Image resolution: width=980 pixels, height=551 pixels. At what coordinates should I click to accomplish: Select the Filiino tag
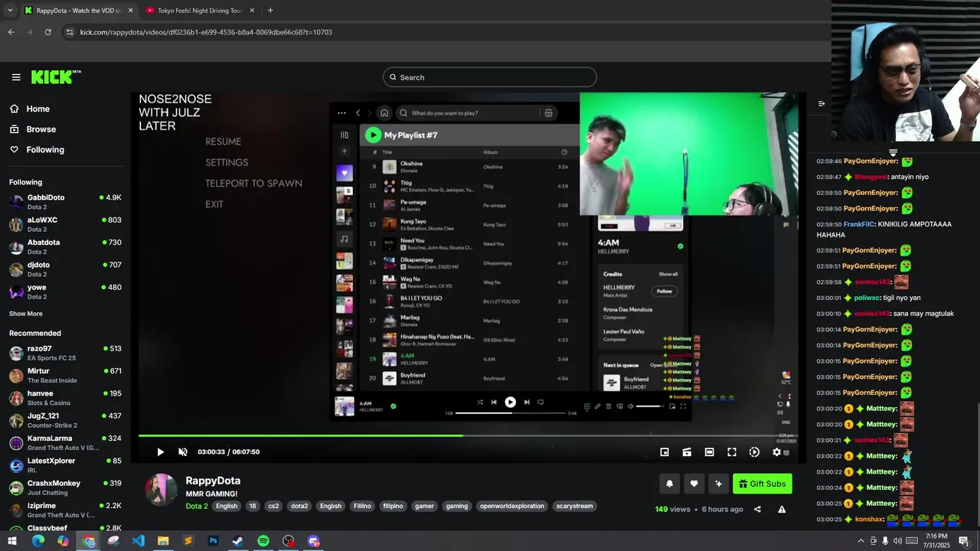pyautogui.click(x=362, y=506)
